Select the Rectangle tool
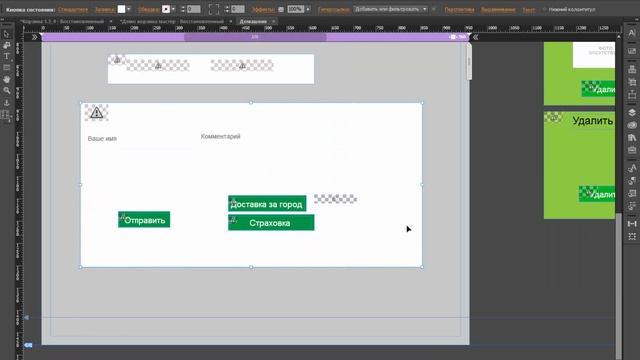The width and height of the screenshot is (640, 360). (x=7, y=67)
